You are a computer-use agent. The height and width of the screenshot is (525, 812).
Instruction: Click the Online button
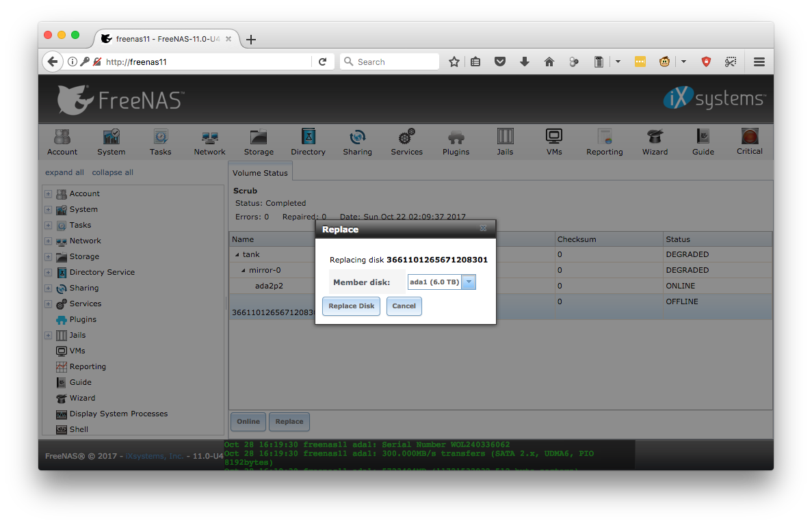248,422
